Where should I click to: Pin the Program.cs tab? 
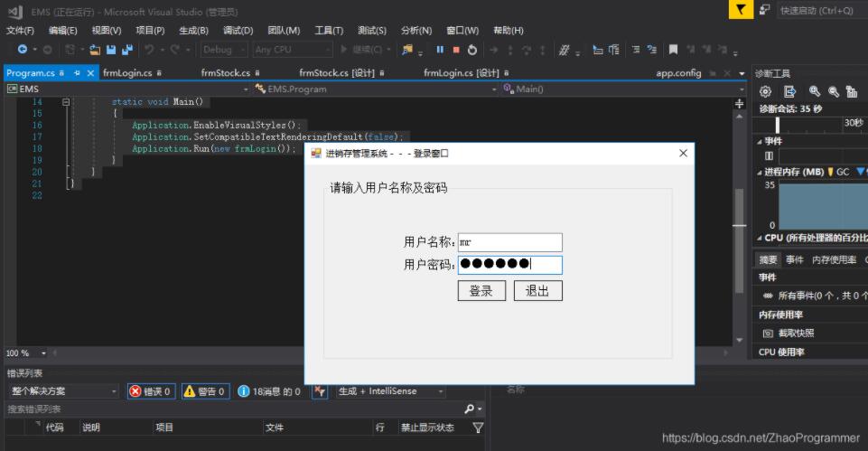point(77,73)
